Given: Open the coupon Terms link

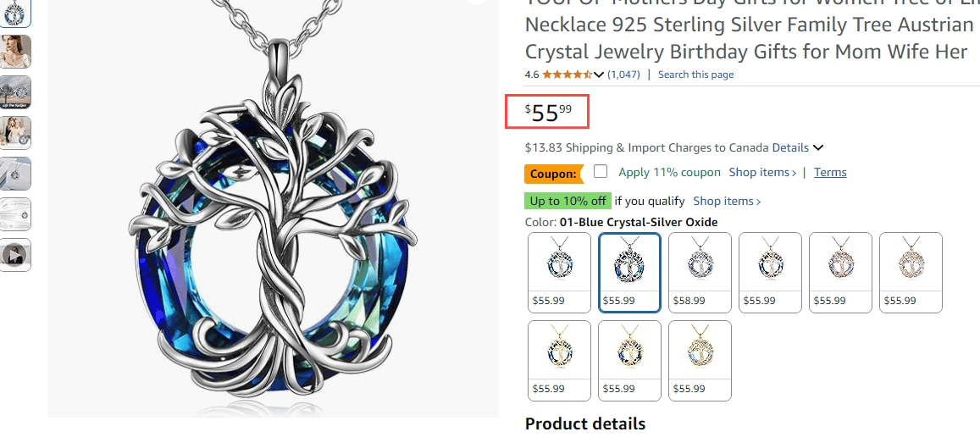Looking at the screenshot, I should (x=830, y=173).
